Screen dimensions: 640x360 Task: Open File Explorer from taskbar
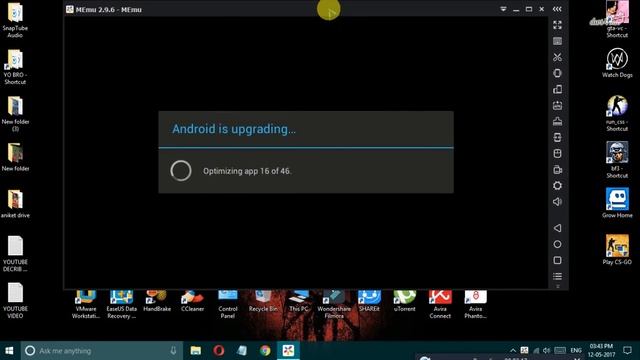(x=196, y=351)
